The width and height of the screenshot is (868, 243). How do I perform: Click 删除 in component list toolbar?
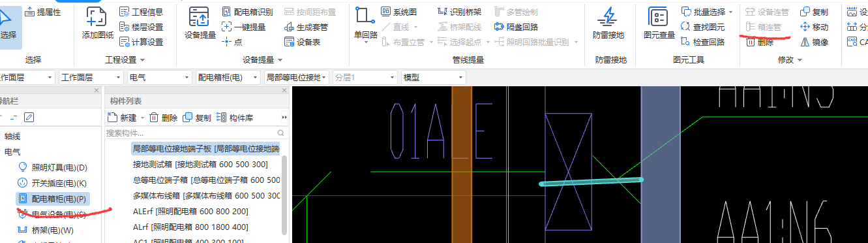coord(164,118)
